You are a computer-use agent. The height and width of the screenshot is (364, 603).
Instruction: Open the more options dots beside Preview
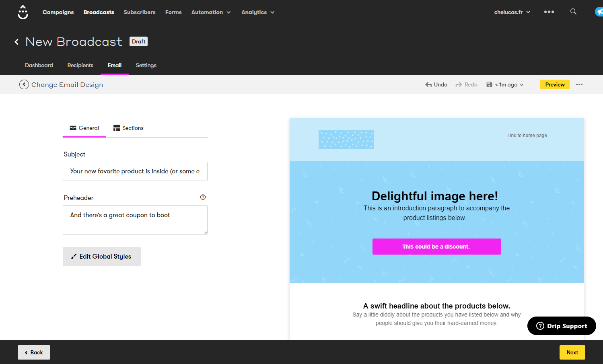click(x=579, y=84)
